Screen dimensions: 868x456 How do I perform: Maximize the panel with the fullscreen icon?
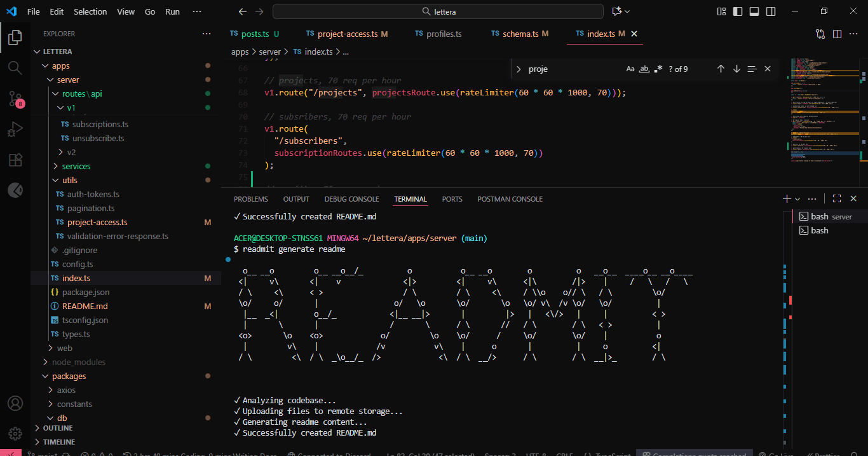point(836,198)
